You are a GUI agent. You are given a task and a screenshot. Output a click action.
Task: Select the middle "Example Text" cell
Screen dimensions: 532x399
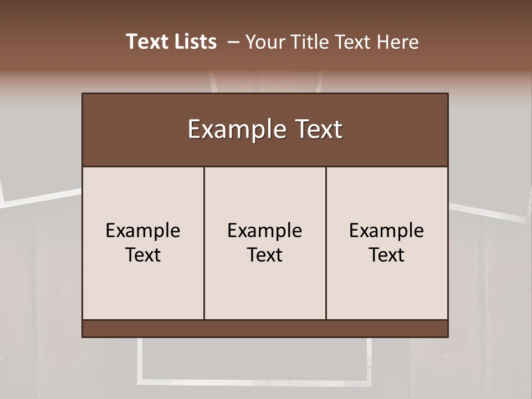(265, 243)
